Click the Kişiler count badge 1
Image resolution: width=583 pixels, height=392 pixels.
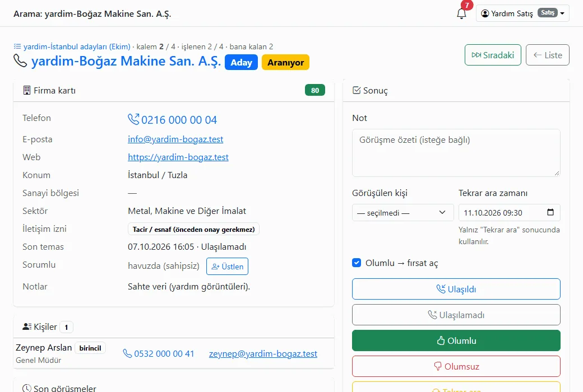coord(66,327)
